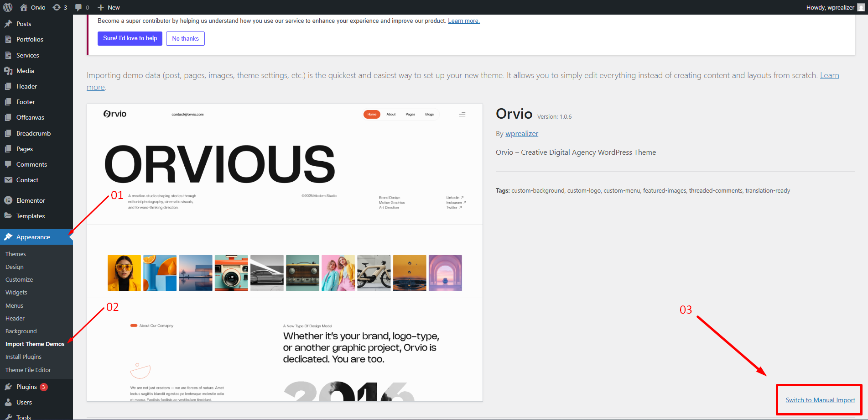868x420 pixels.
Task: Open the Widgets submenu item
Action: coord(16,292)
